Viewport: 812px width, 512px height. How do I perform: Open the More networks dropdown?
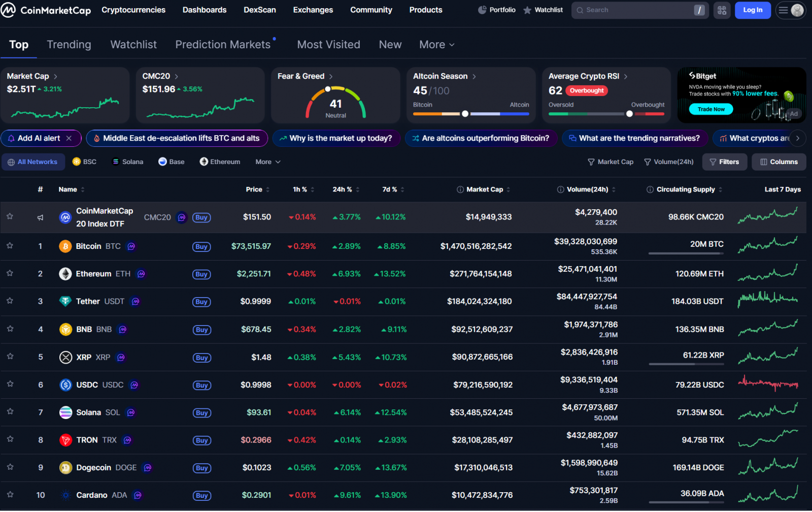pos(267,162)
